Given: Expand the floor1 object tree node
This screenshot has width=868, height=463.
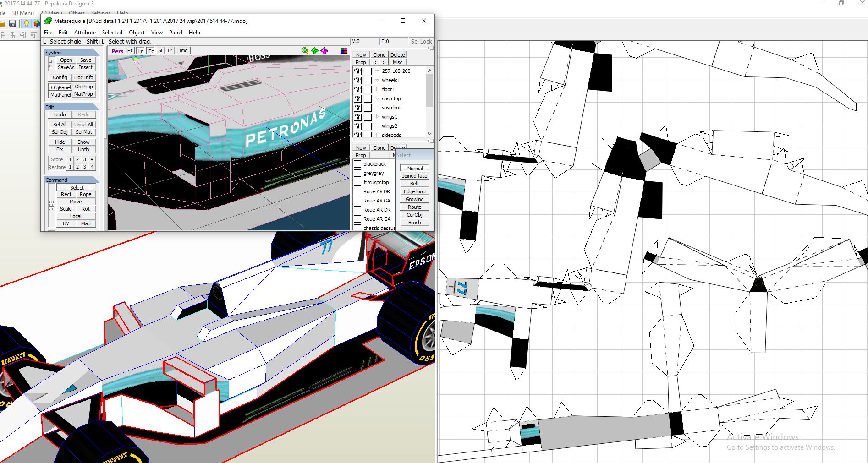Looking at the screenshot, I should (x=377, y=89).
